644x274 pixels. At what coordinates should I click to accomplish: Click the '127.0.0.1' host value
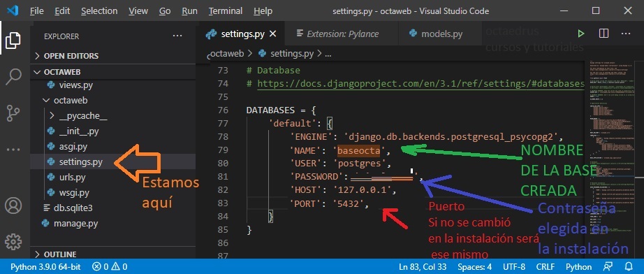[362, 190]
